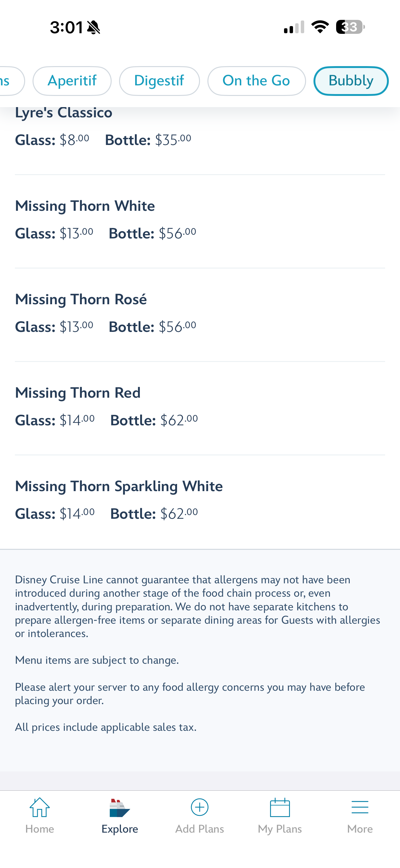This screenshot has width=400, height=868.
Task: Open the More hamburger menu icon
Action: click(x=360, y=807)
